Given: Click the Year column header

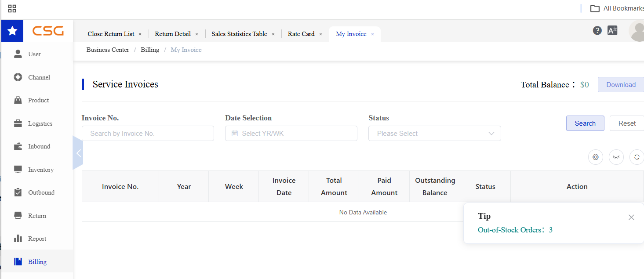Looking at the screenshot, I should 184,186.
